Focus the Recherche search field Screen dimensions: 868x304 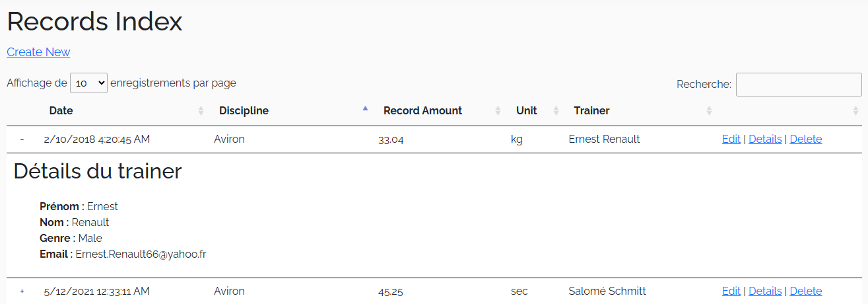pyautogui.click(x=798, y=85)
